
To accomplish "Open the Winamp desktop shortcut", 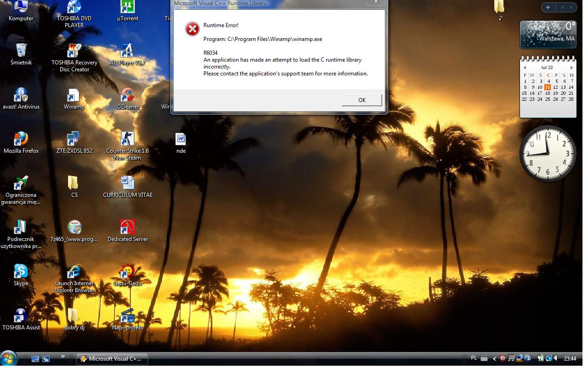I will [x=74, y=97].
